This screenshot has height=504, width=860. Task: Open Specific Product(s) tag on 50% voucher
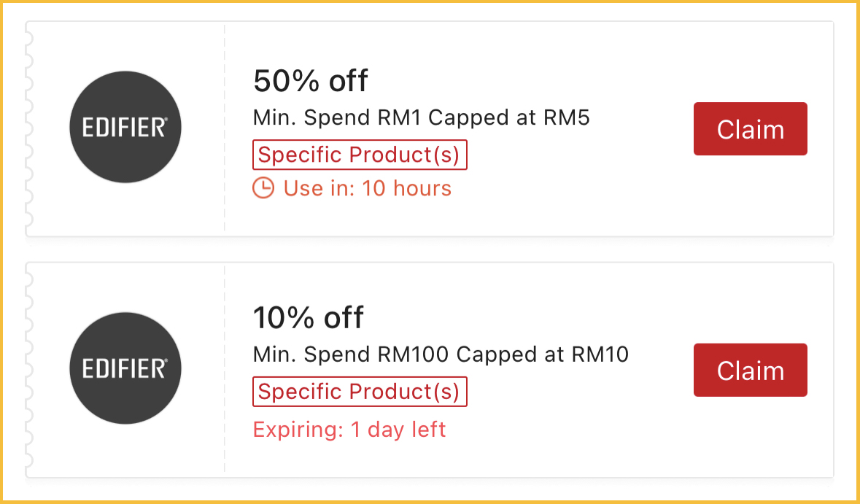[x=360, y=155]
